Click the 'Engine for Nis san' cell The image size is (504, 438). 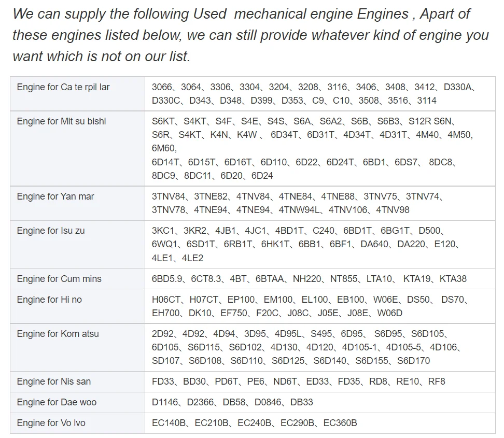(54, 382)
